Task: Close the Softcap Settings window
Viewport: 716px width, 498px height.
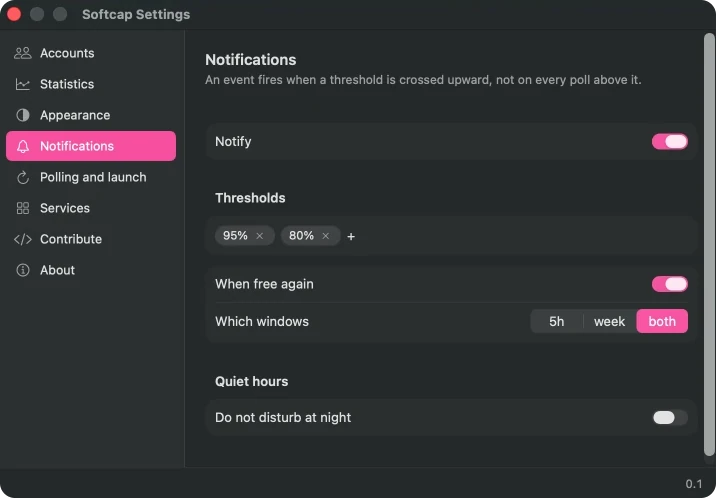Action: 14,14
